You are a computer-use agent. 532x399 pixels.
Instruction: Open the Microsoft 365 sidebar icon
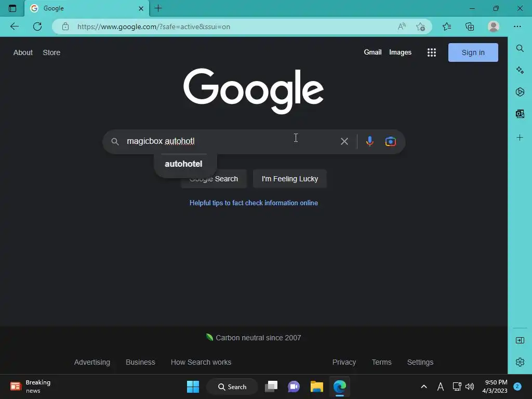coord(520,92)
